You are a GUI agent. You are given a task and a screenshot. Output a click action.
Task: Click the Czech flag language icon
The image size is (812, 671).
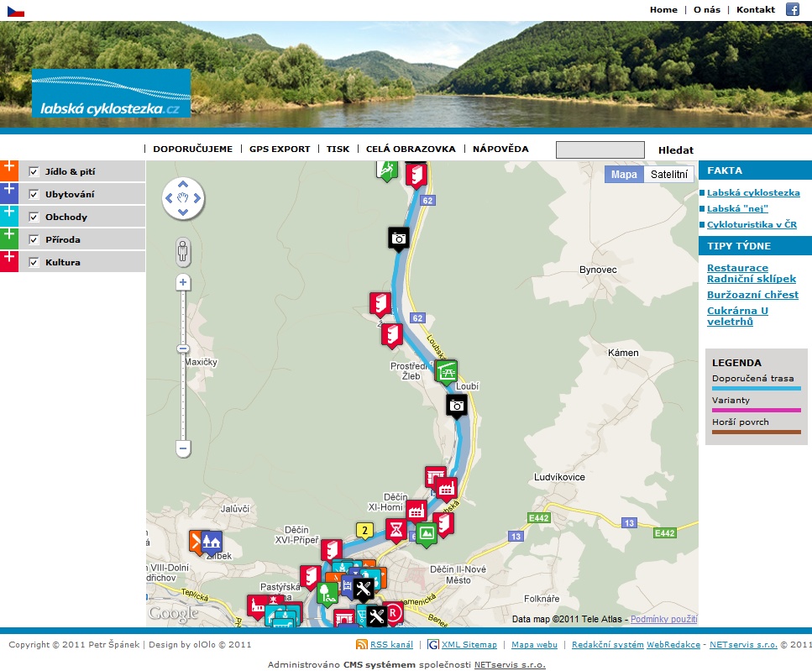coord(15,11)
